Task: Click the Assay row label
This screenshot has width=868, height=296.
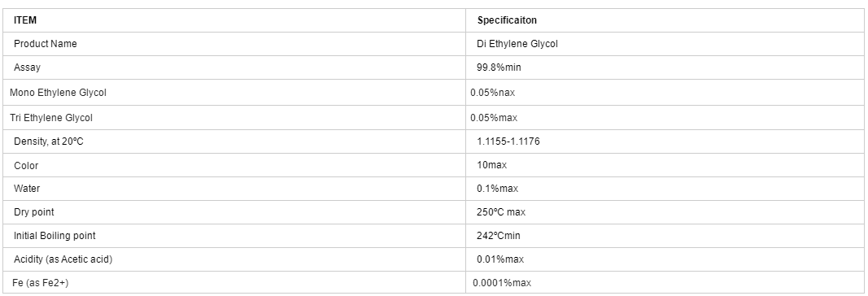Action: tap(27, 67)
